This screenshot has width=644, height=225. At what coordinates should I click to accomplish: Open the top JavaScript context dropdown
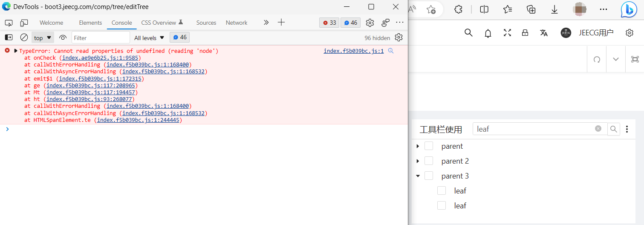tap(43, 37)
